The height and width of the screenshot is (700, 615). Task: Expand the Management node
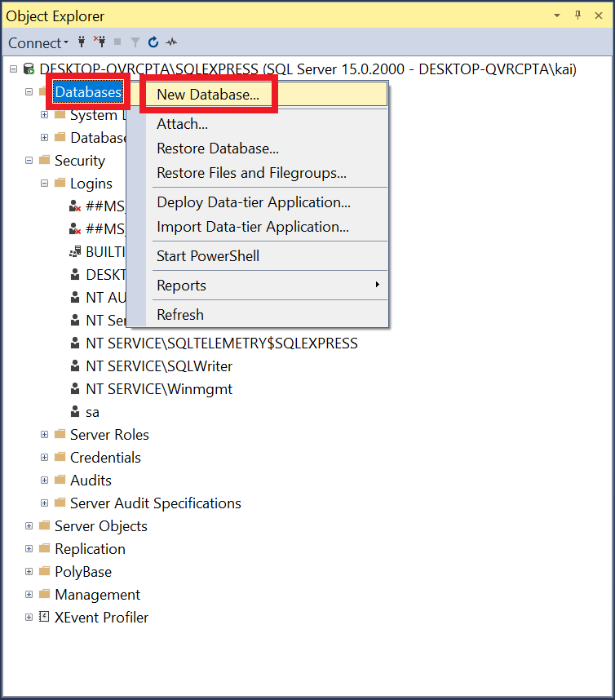[x=29, y=594]
